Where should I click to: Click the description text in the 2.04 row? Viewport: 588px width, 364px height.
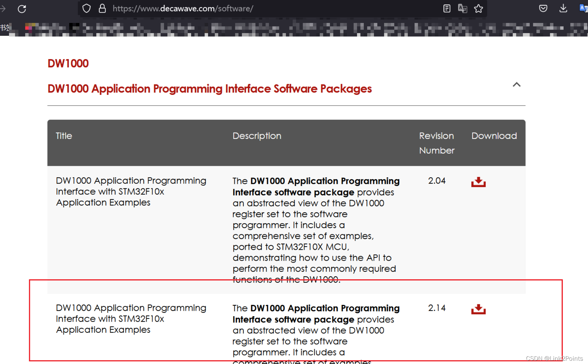316,230
